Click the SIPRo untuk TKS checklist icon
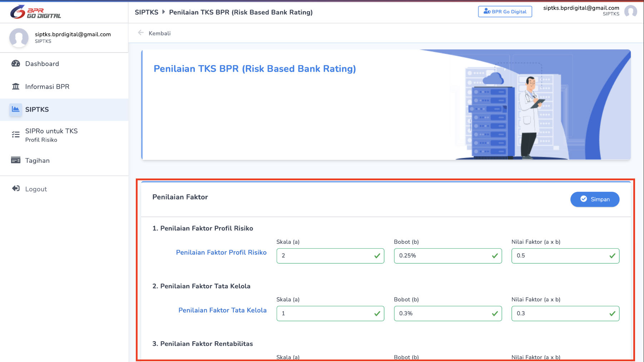644x362 pixels. (x=16, y=134)
